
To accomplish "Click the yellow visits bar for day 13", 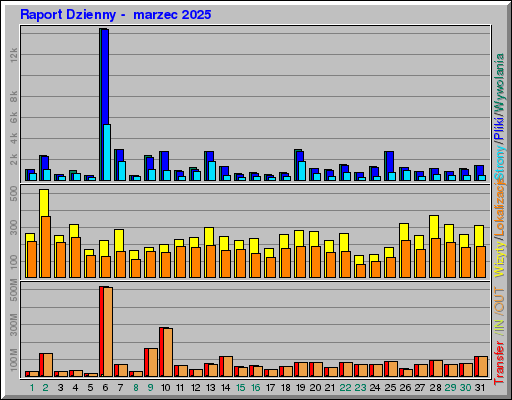I will pos(209,236).
